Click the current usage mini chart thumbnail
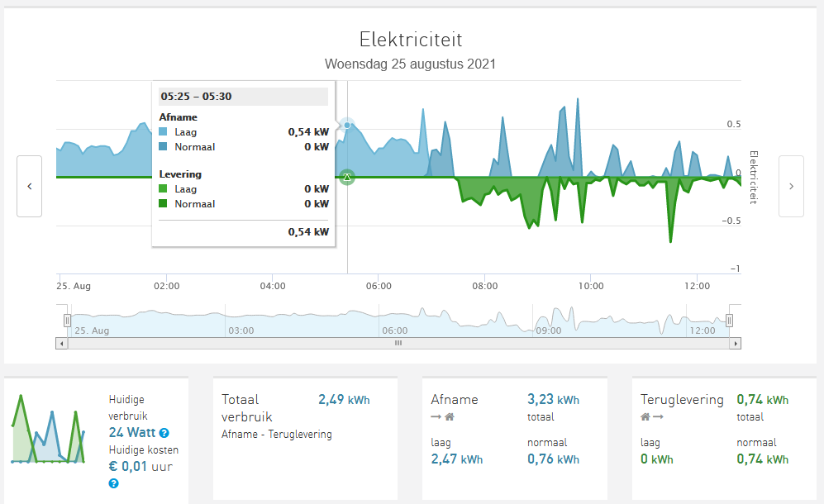Image resolution: width=824 pixels, height=504 pixels. [x=49, y=430]
